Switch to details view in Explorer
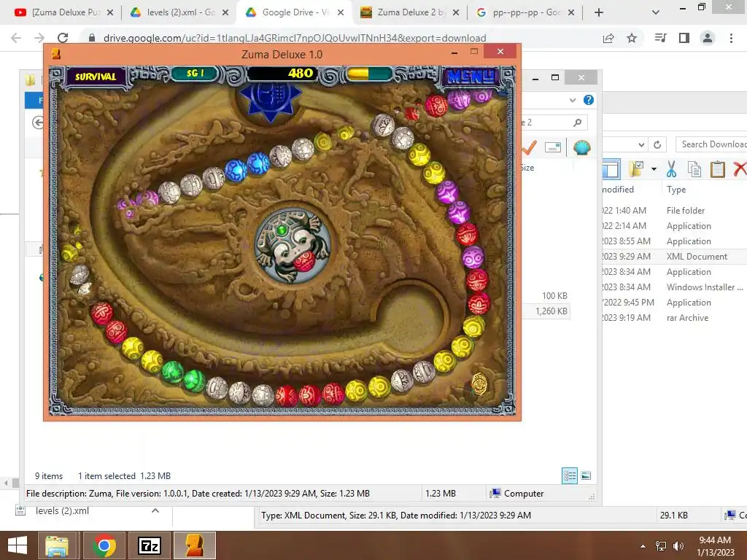The image size is (747, 560). tap(570, 475)
